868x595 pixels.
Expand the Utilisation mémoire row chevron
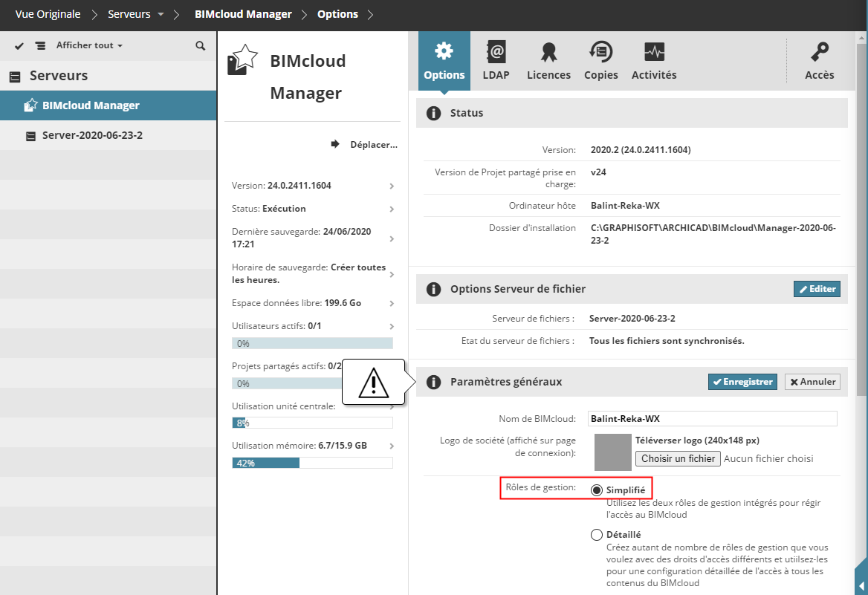[x=392, y=446]
